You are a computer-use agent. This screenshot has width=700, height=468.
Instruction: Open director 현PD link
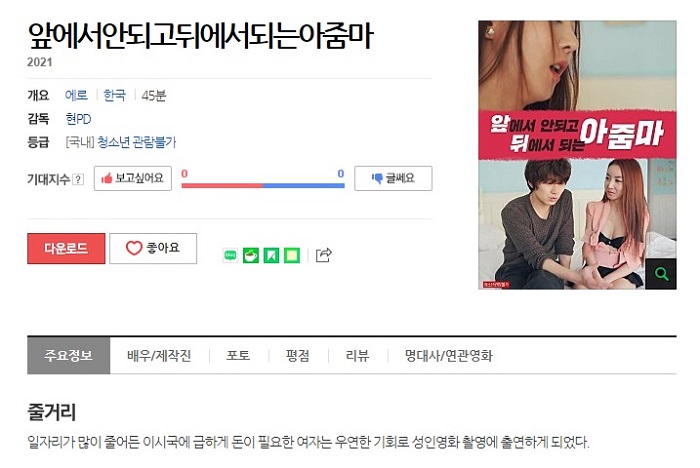coord(78,119)
